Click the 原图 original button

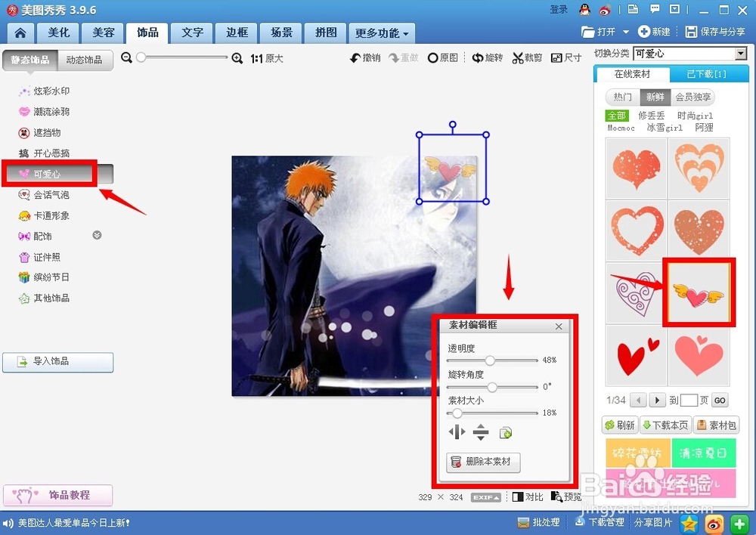coord(442,58)
